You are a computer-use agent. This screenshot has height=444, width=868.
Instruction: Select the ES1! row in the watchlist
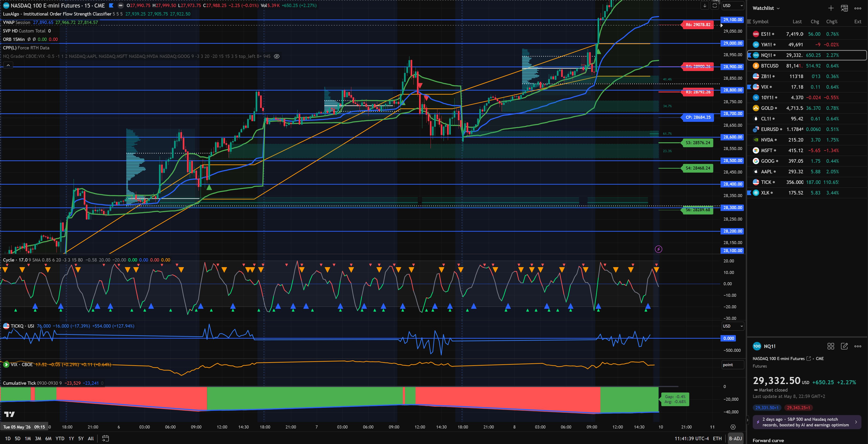(x=807, y=34)
